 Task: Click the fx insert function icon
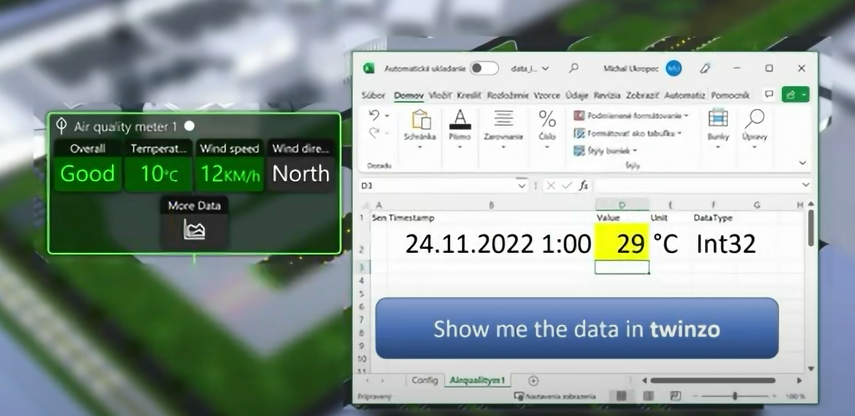[x=584, y=186]
